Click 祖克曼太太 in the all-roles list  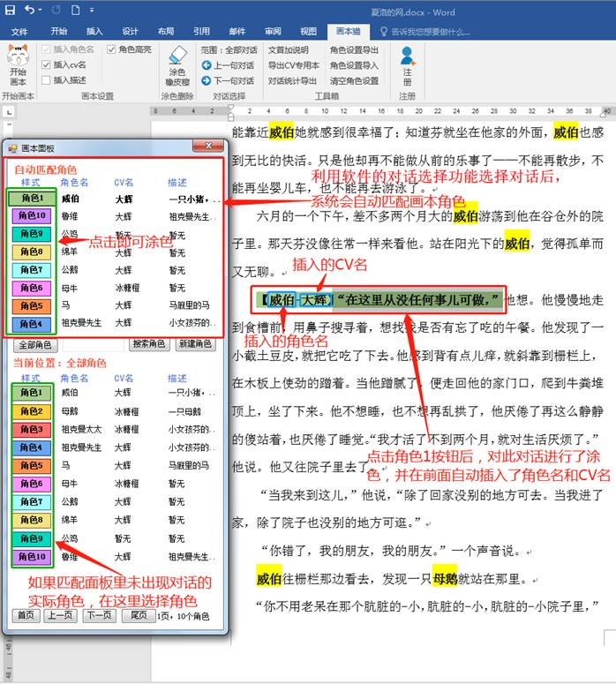point(81,429)
